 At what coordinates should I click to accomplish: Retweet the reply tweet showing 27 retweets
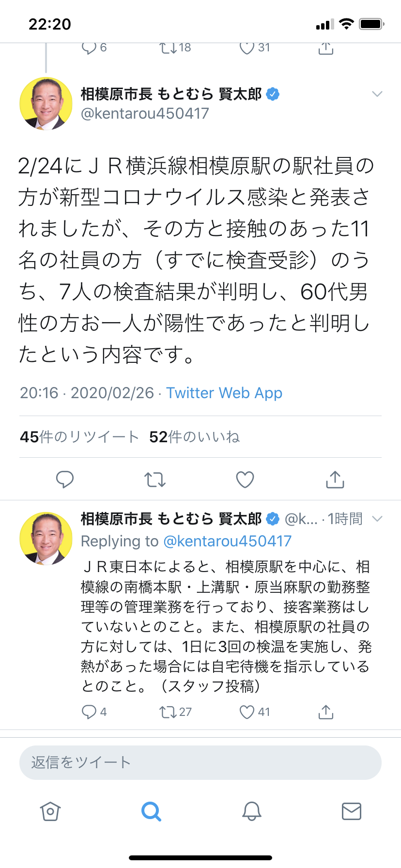point(169,712)
